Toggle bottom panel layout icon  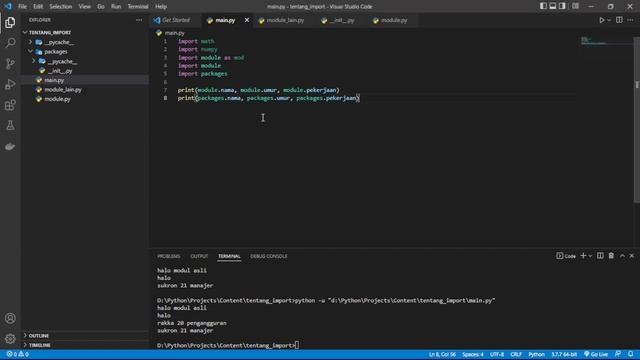[553, 6]
